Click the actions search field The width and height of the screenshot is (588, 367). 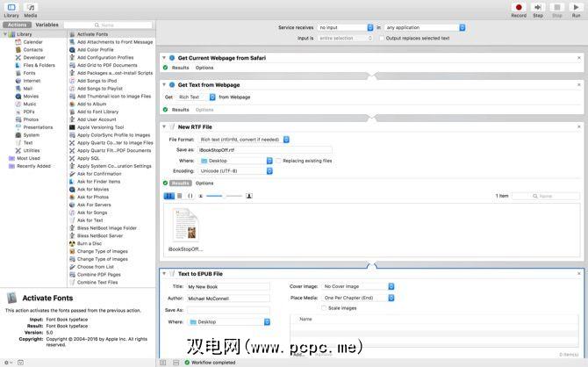coord(108,25)
